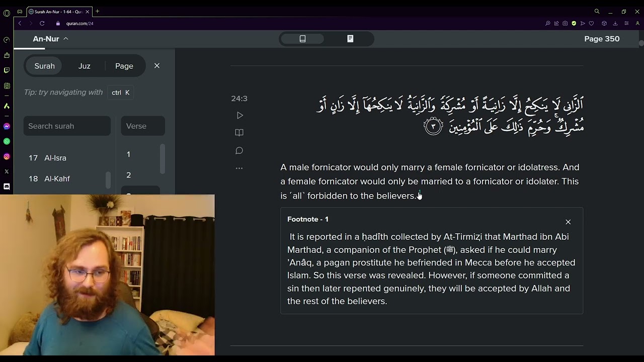Close the Footnote - 1 box

click(568, 222)
